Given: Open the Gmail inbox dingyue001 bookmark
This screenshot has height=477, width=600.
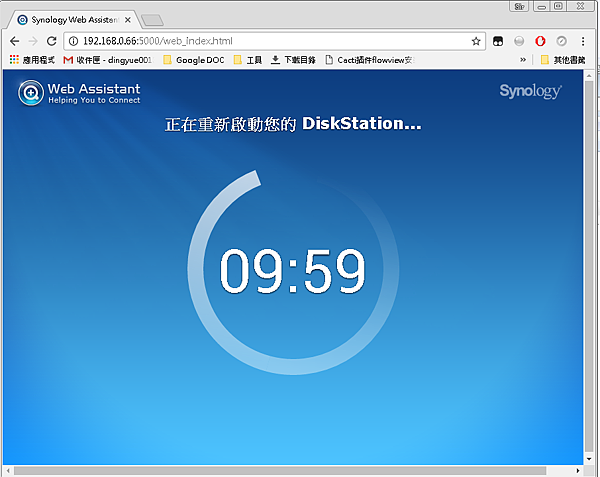Looking at the screenshot, I should tap(108, 60).
